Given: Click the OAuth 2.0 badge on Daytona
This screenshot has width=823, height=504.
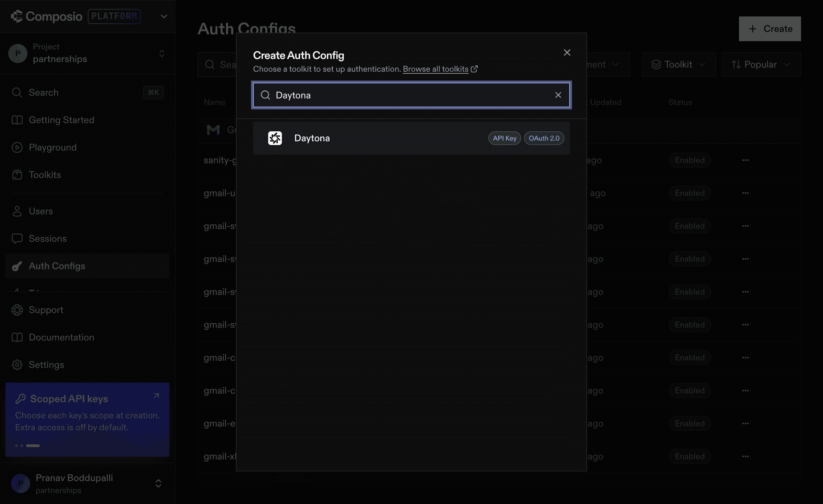Looking at the screenshot, I should click(x=544, y=138).
